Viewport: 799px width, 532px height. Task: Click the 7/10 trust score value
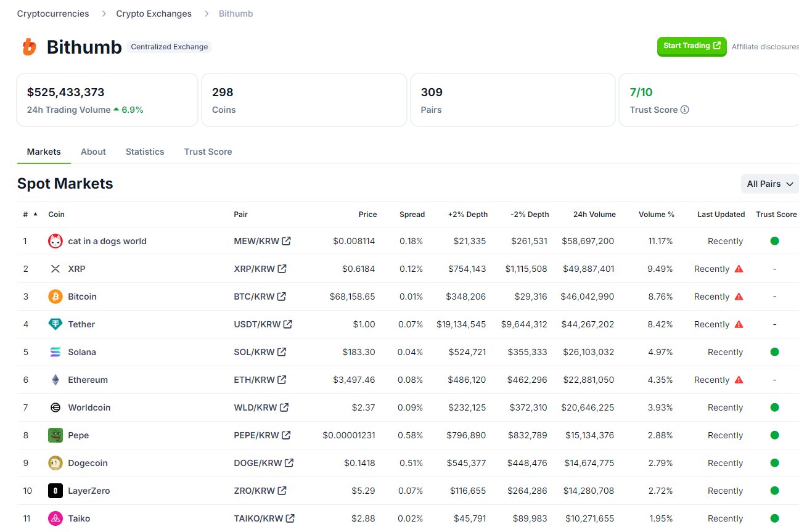tap(641, 92)
